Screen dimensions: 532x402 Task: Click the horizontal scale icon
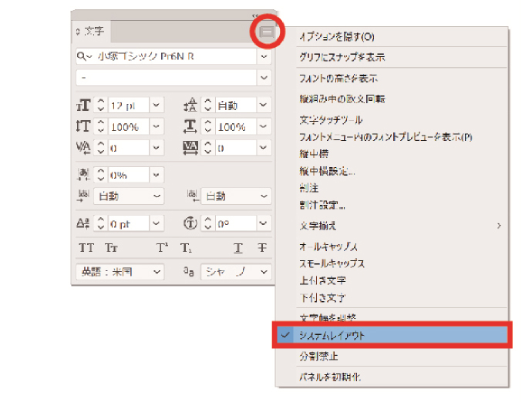coord(190,126)
